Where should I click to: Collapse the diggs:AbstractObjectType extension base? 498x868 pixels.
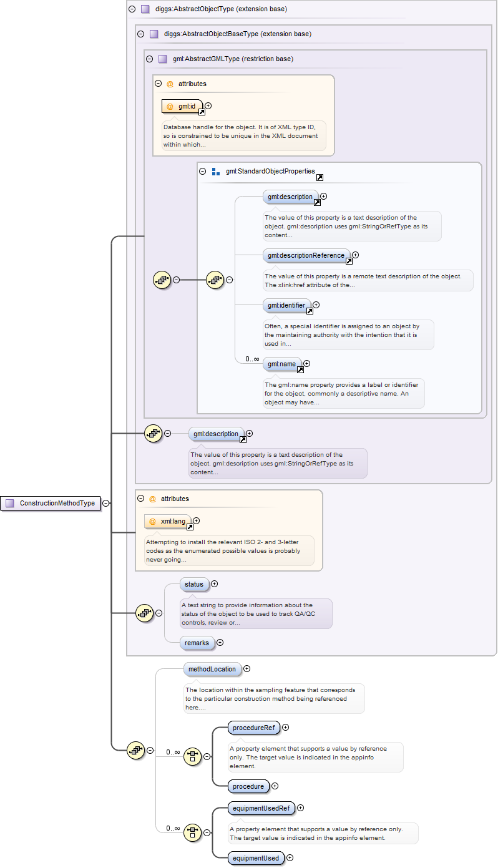132,9
